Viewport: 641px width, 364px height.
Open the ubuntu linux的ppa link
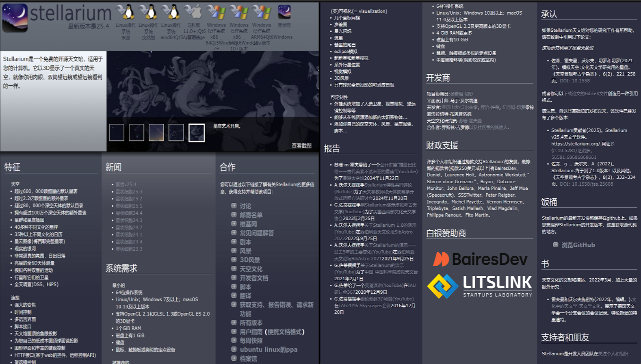coord(269,349)
